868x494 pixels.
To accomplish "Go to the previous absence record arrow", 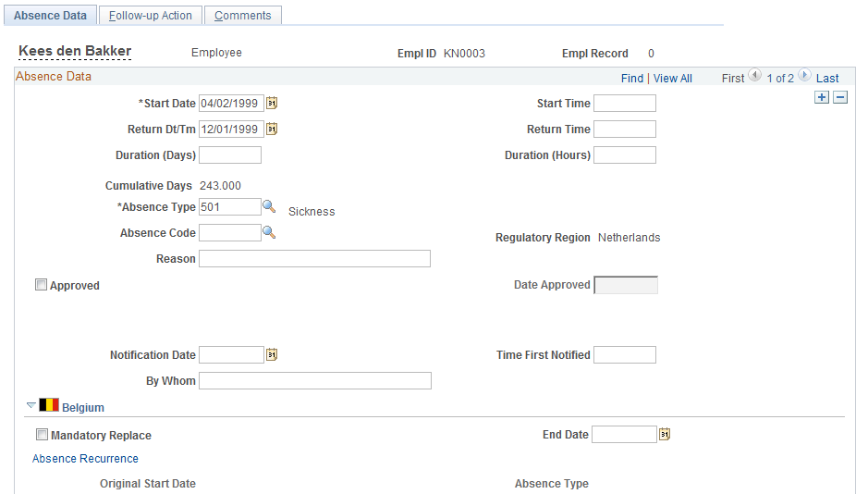I will pyautogui.click(x=755, y=75).
